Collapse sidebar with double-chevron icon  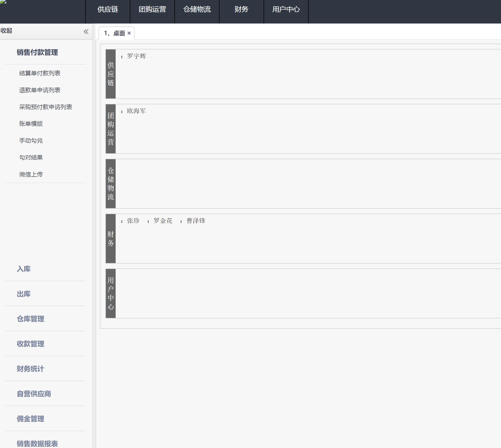pyautogui.click(x=86, y=32)
